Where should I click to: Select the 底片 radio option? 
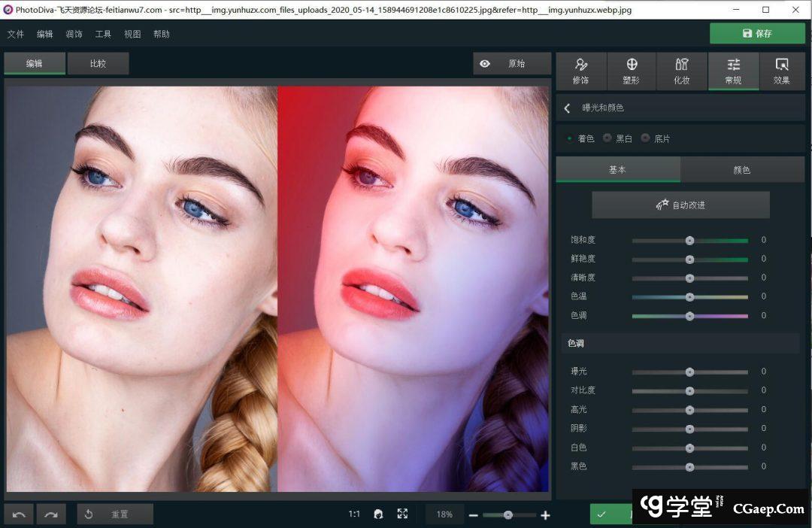pos(645,138)
